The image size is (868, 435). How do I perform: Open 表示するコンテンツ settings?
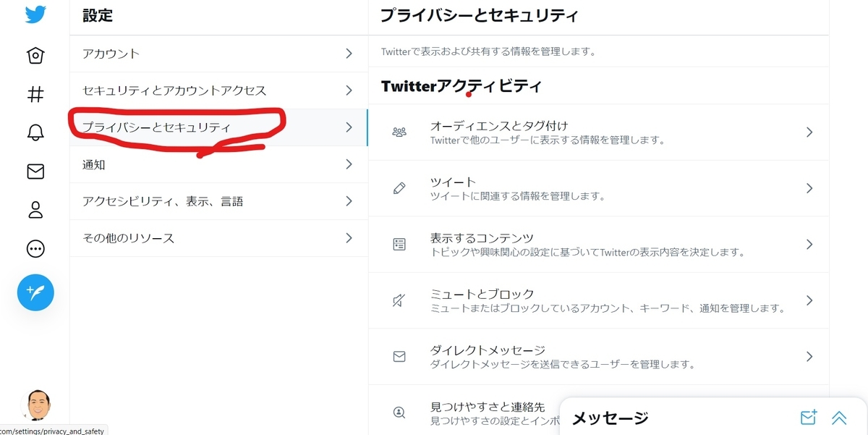coord(598,245)
